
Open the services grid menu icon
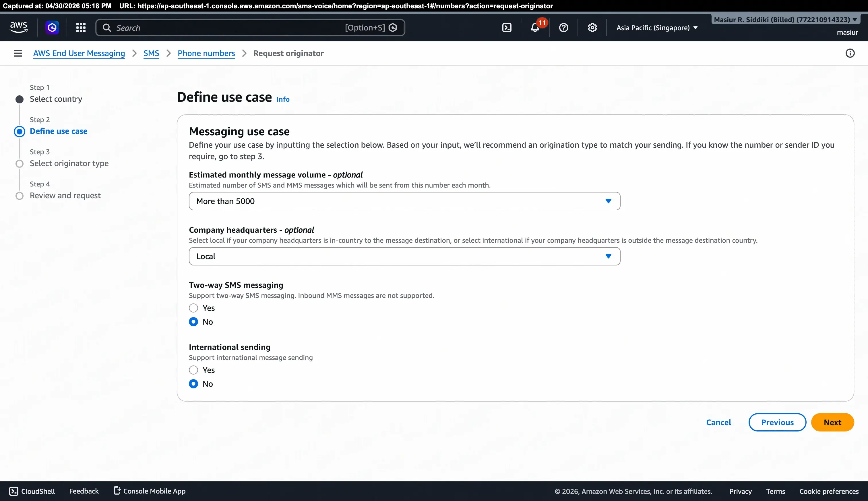[x=81, y=28]
